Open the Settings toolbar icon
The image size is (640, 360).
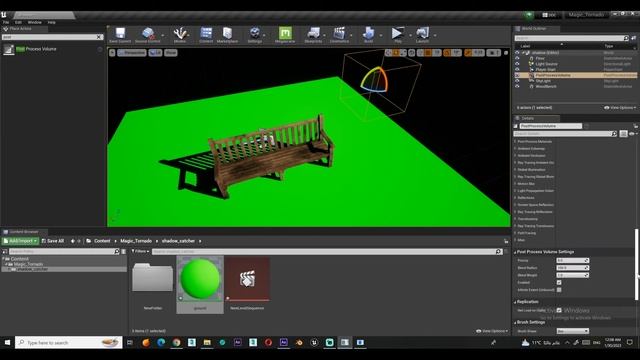point(255,34)
